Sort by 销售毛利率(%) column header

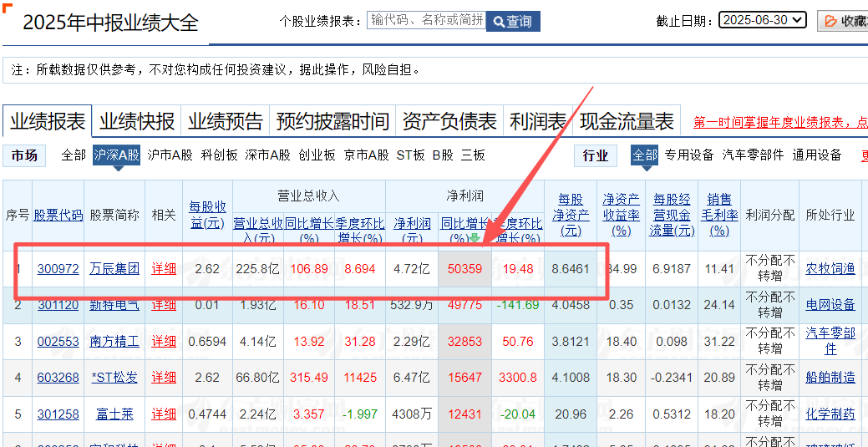pos(719,215)
